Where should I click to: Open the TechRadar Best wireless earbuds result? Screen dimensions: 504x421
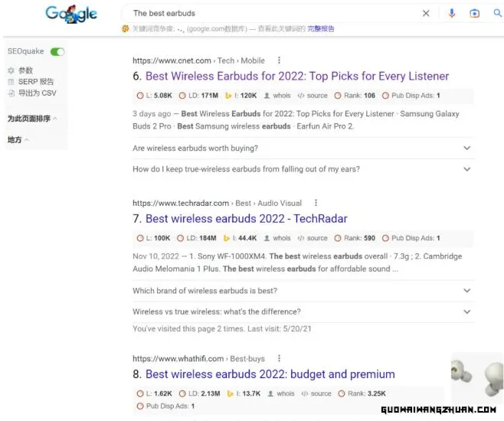pos(246,219)
